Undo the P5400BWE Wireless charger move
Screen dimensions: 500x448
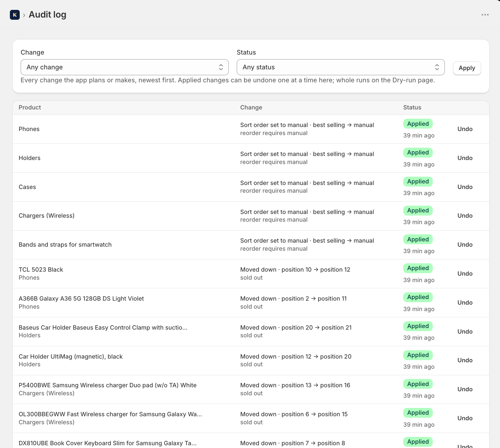coord(465,389)
